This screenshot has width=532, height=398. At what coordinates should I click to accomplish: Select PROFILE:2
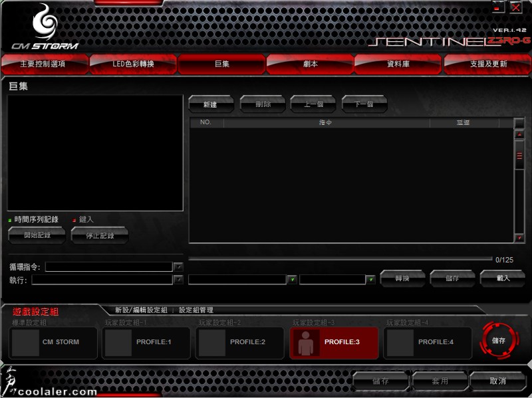pyautogui.click(x=239, y=342)
